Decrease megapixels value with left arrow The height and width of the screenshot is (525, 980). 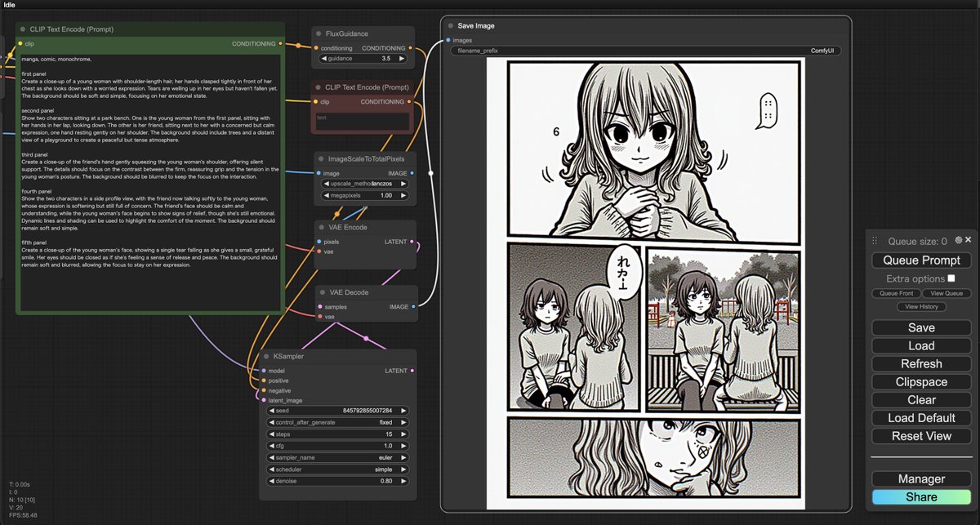325,195
